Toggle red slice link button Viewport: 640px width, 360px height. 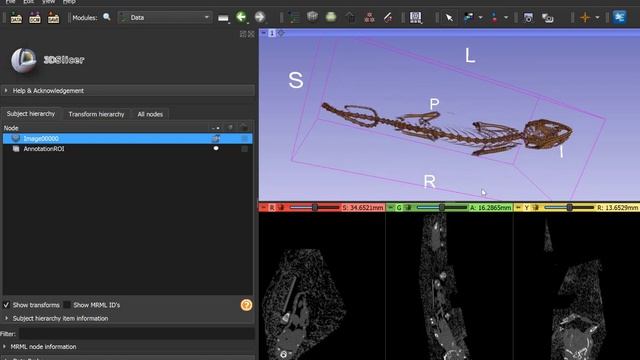point(281,208)
